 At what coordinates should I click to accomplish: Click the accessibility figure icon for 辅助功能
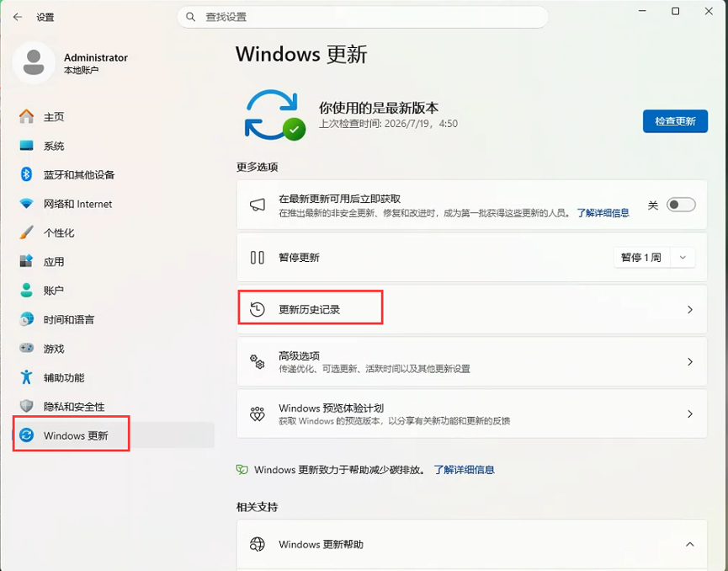pos(26,377)
